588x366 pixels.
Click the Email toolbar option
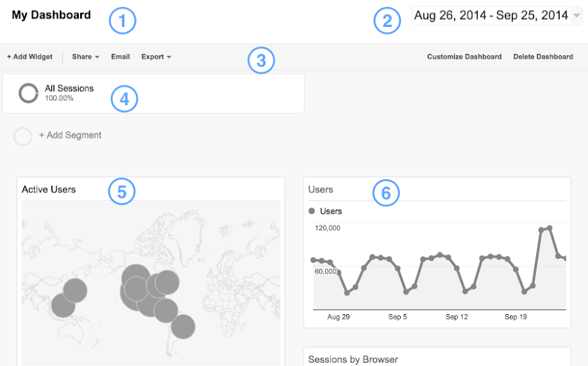point(120,57)
